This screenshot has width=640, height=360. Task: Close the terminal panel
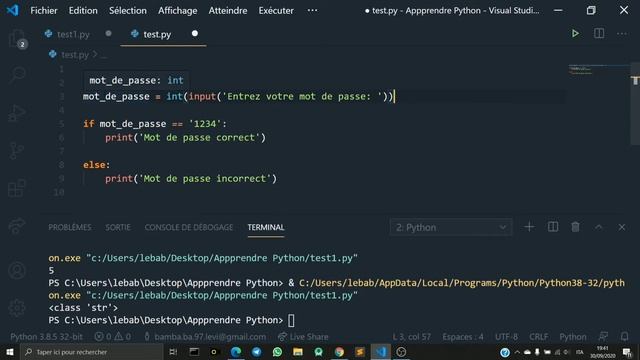tap(621, 227)
